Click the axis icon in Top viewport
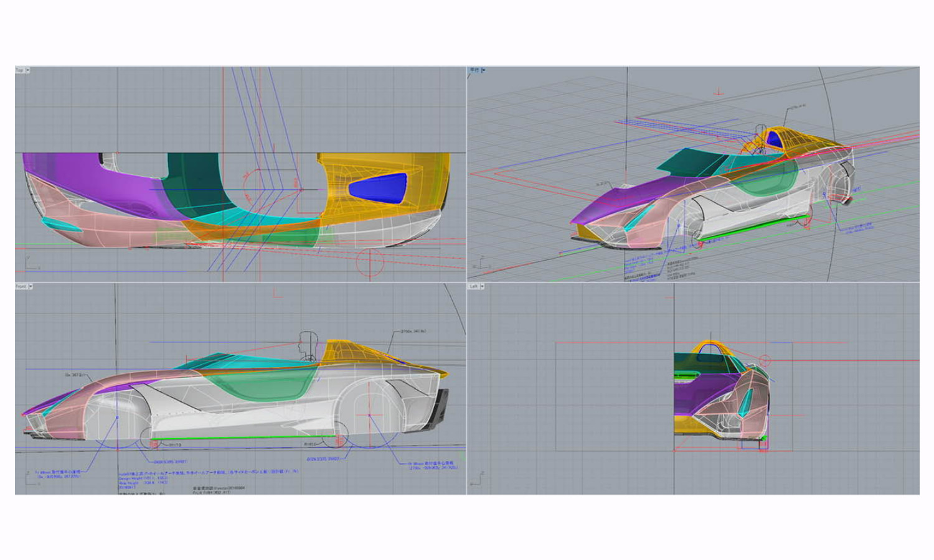Screen dimensions: 934x560 point(28,263)
